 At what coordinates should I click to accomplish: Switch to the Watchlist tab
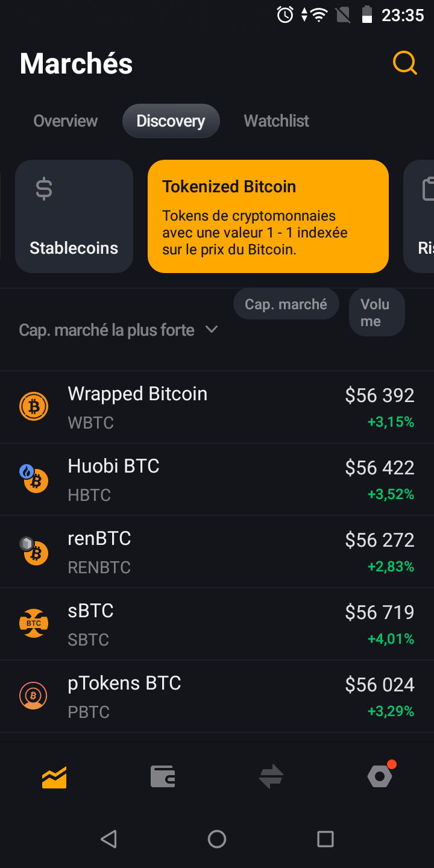coord(276,121)
